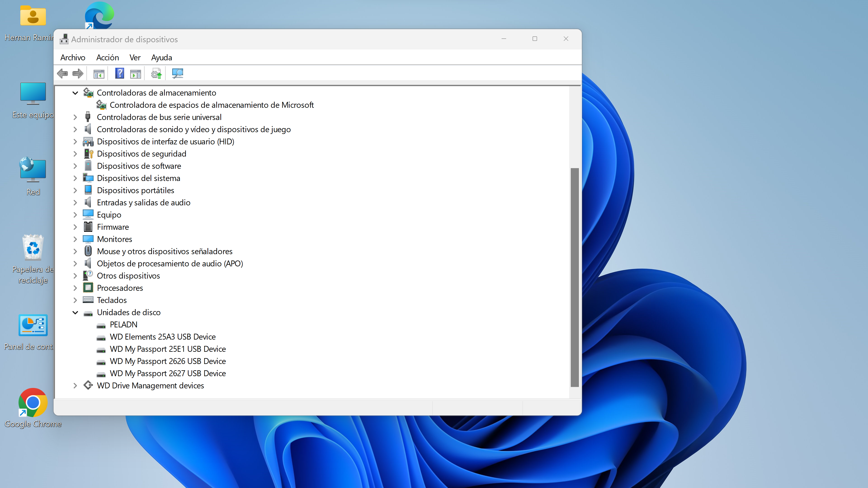This screenshot has height=488, width=868.
Task: Open the Ver menu
Action: click(135, 58)
